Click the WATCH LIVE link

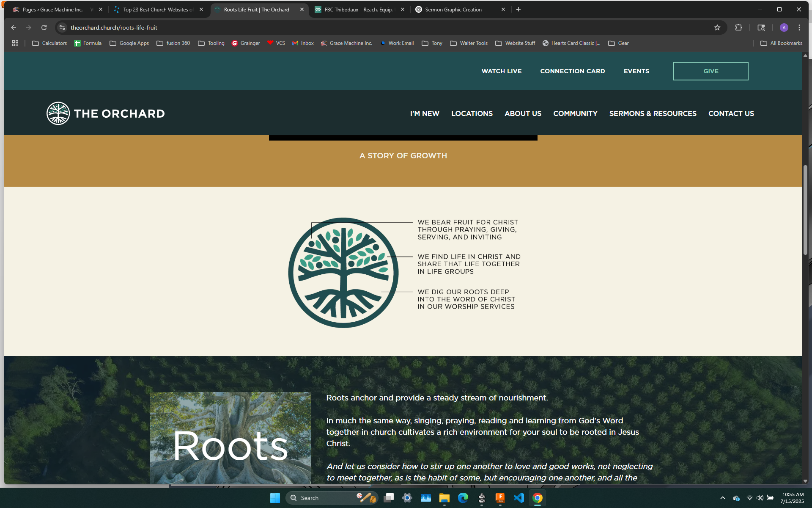501,71
